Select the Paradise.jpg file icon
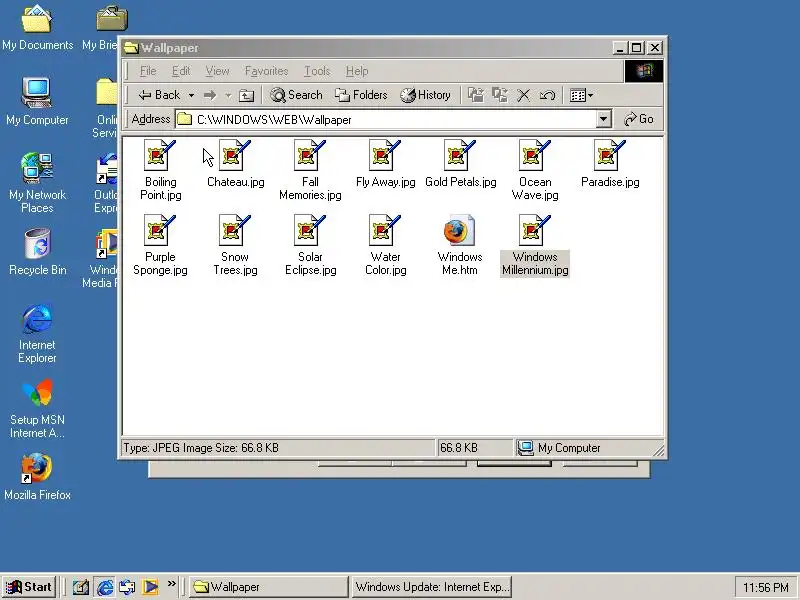800x600 pixels. [x=610, y=155]
